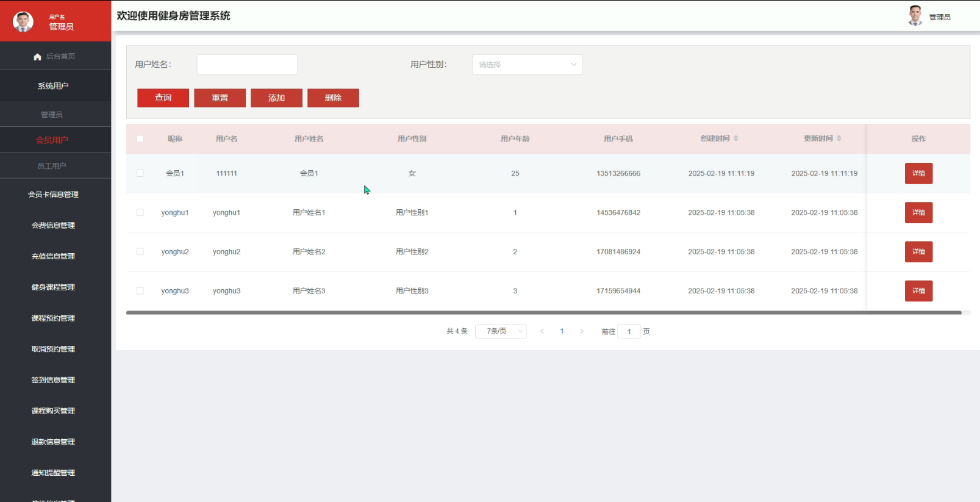The image size is (980, 502).
Task: Click the 添加 add button
Action: tap(276, 98)
